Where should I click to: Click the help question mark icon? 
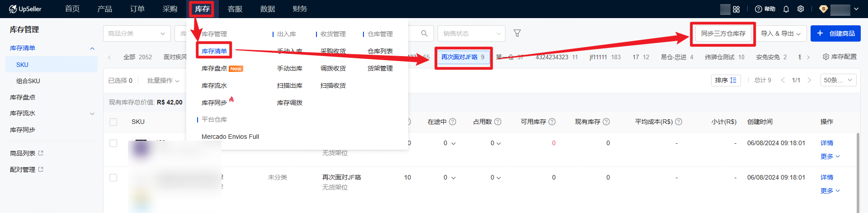pos(759,9)
